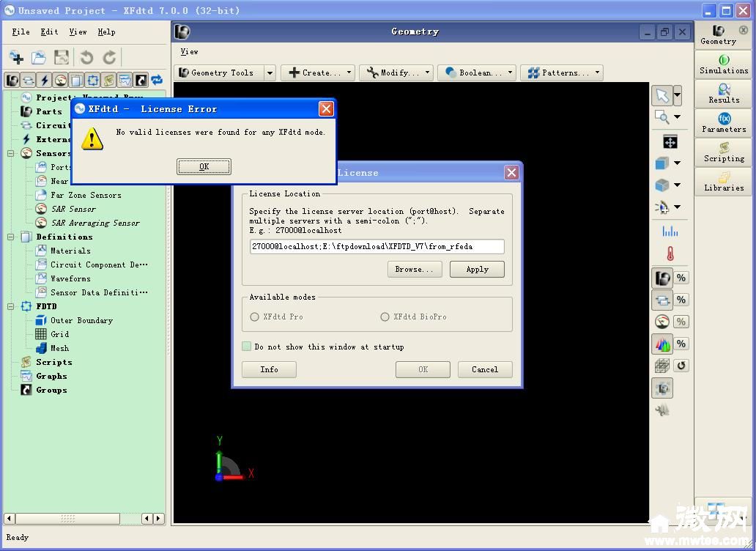Toggle the Definitions filter icon above tree
The image size is (756, 551).
(x=77, y=80)
